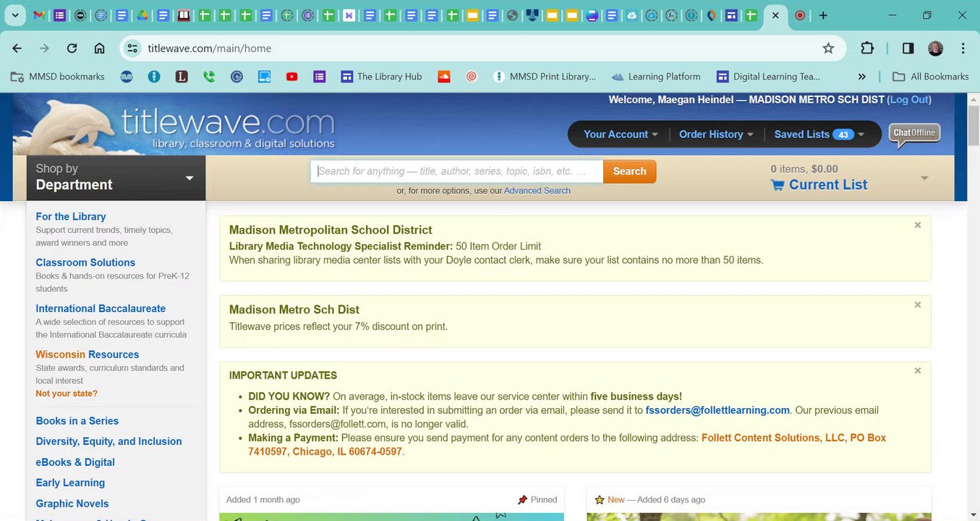The width and height of the screenshot is (980, 521).
Task: Open Digital Learning Tea... bookmark
Action: tap(768, 77)
